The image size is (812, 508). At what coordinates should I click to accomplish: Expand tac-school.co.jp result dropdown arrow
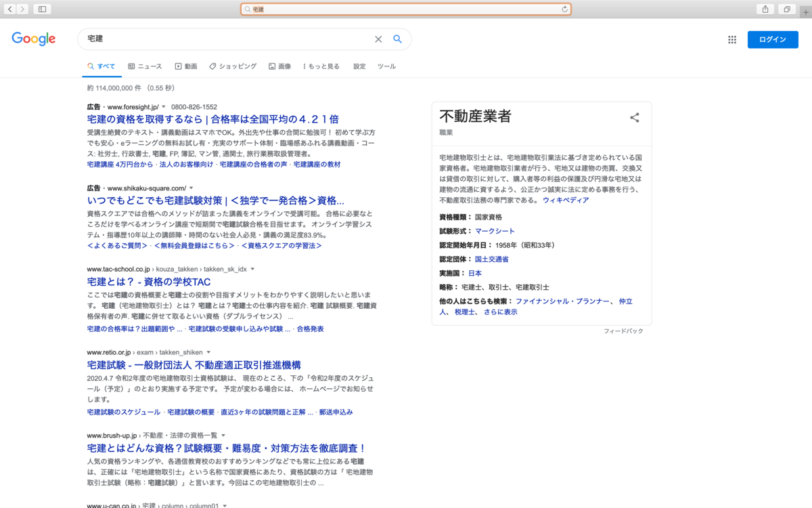252,269
